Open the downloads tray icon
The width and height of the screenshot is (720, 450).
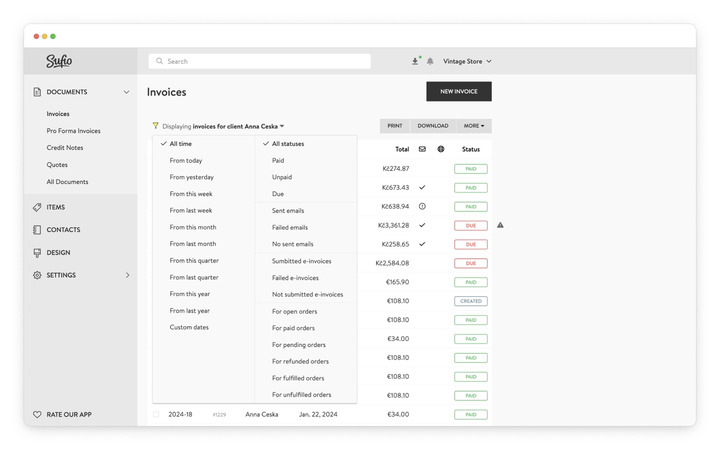415,62
